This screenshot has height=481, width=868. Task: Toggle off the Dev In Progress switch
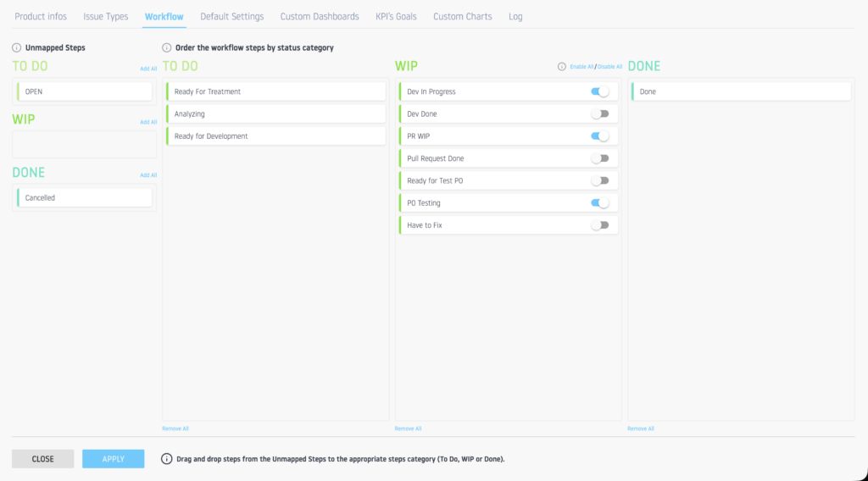click(x=600, y=91)
